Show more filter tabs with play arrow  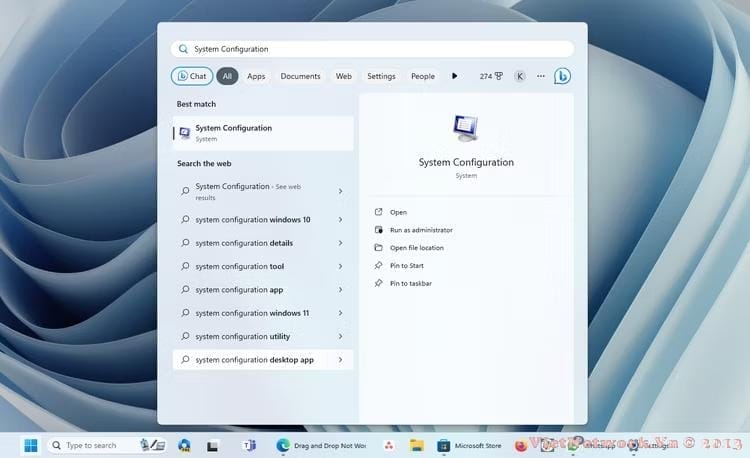[455, 76]
